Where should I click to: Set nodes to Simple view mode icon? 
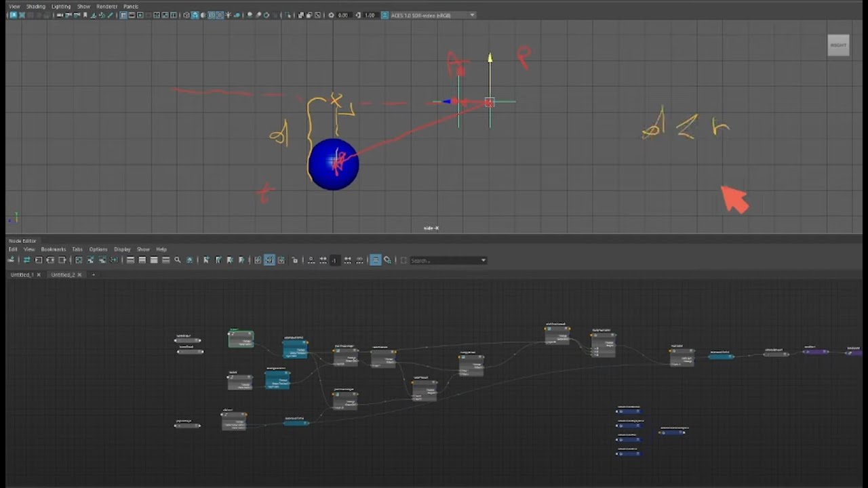click(130, 260)
